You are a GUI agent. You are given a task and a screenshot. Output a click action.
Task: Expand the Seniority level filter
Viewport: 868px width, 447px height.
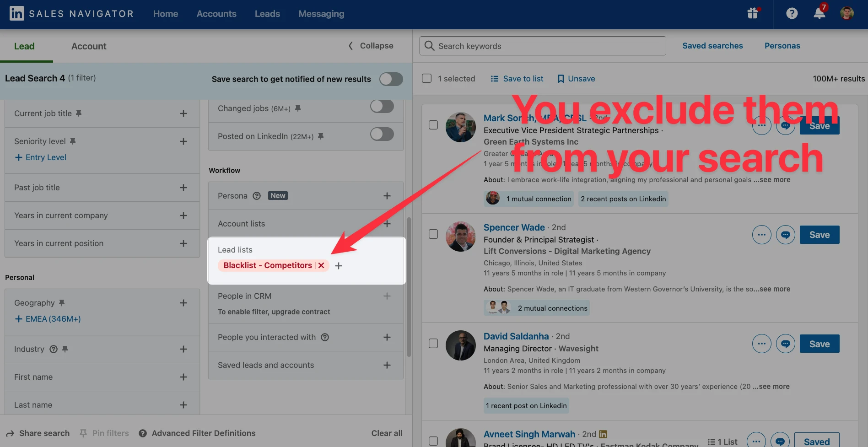[183, 141]
